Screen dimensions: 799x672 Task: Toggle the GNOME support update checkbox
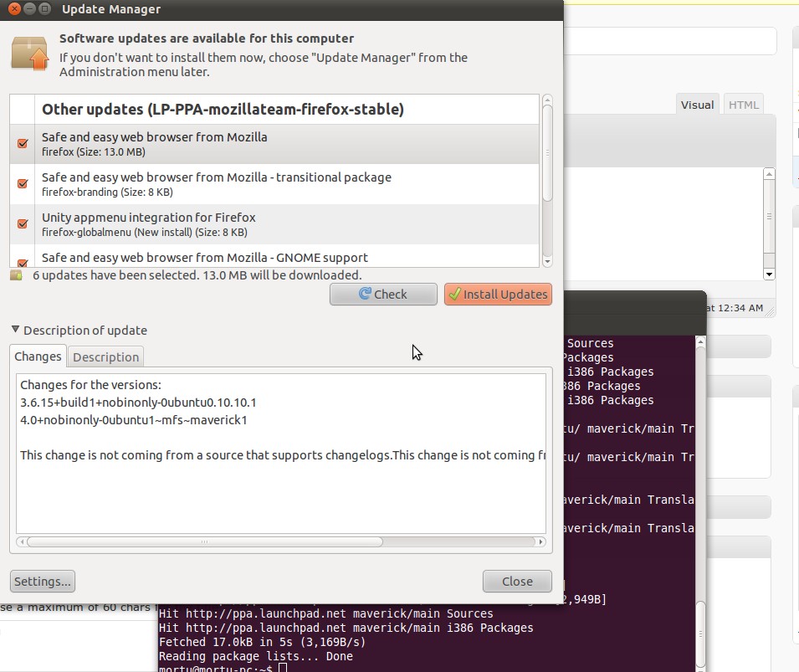pos(23,263)
